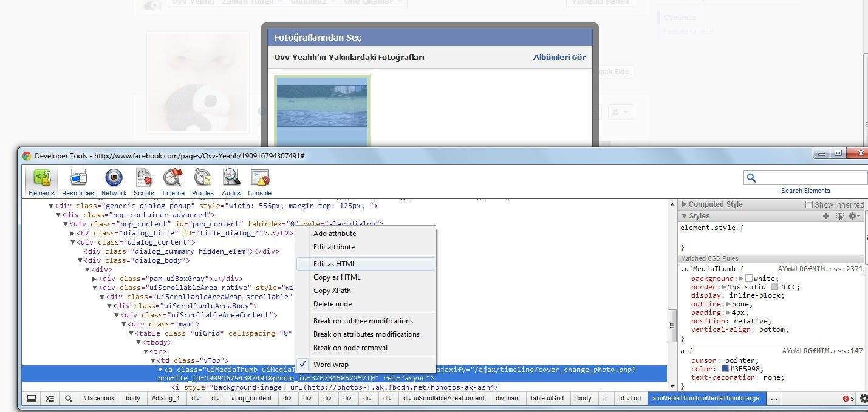Open AYmWLRGfNIM.css:147 source link
This screenshot has width=868, height=412.
(822, 351)
